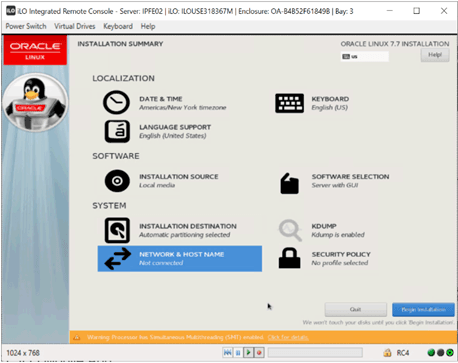
Task: Close the iLO Remote Console window
Action: click(x=444, y=11)
